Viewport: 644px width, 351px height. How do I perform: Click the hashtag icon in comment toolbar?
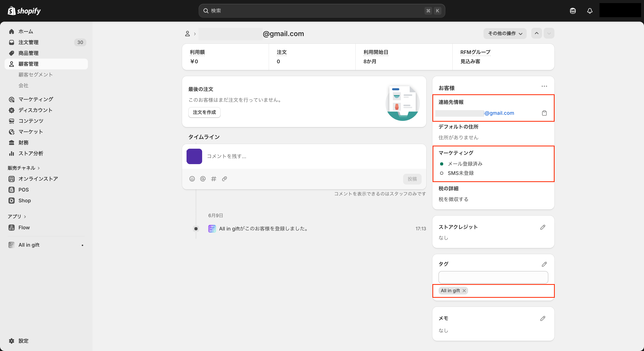214,179
